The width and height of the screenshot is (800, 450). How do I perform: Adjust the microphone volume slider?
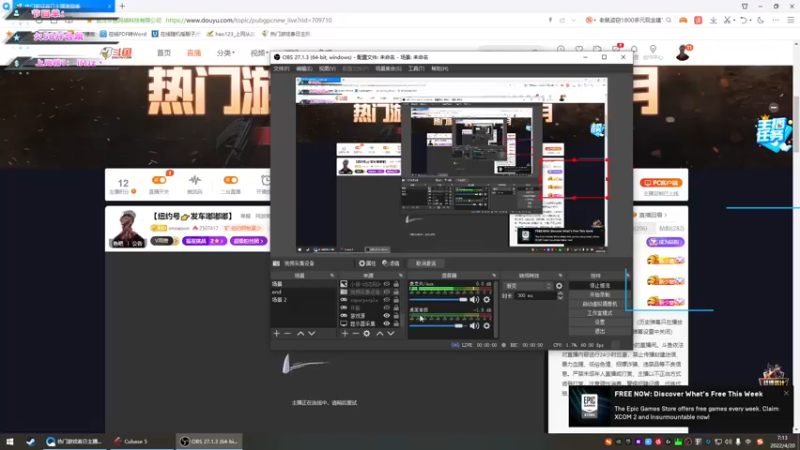coord(439,300)
